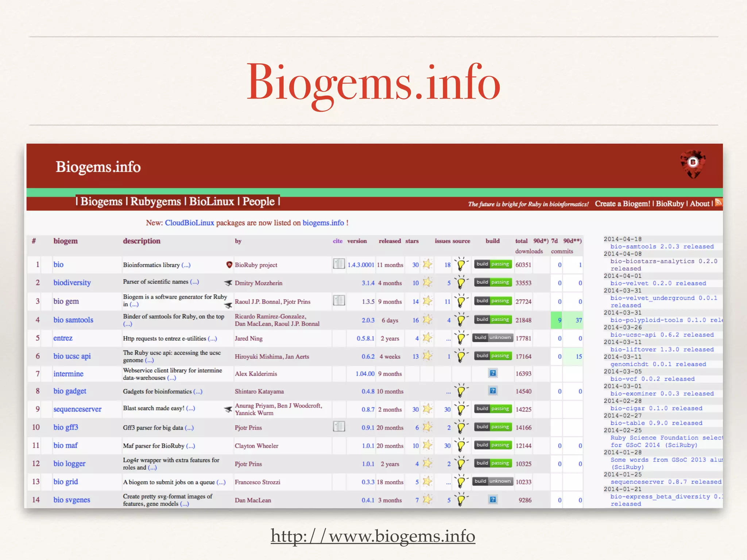Click the star icon in biodiversity row
The height and width of the screenshot is (560, 747).
(x=427, y=282)
